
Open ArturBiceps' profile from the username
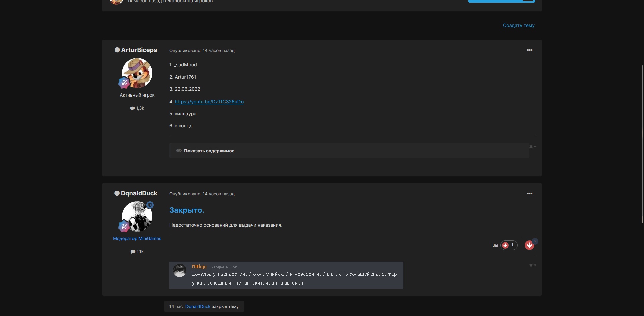pos(139,50)
